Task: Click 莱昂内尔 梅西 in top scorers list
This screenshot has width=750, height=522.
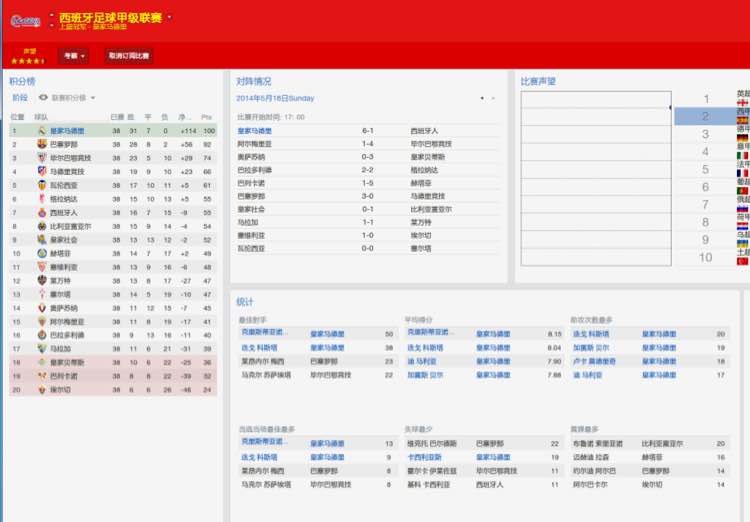Action: 263,361
